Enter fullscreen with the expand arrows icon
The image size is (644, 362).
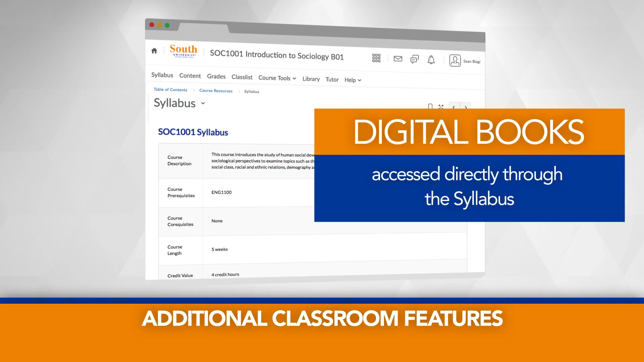click(x=441, y=107)
